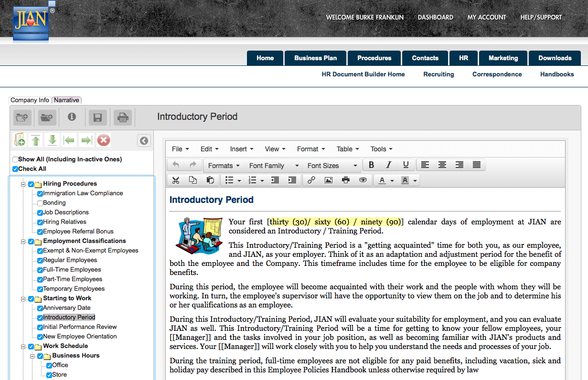Viewport: 588px width, 380px height.
Task: Justify the text
Action: tap(477, 165)
